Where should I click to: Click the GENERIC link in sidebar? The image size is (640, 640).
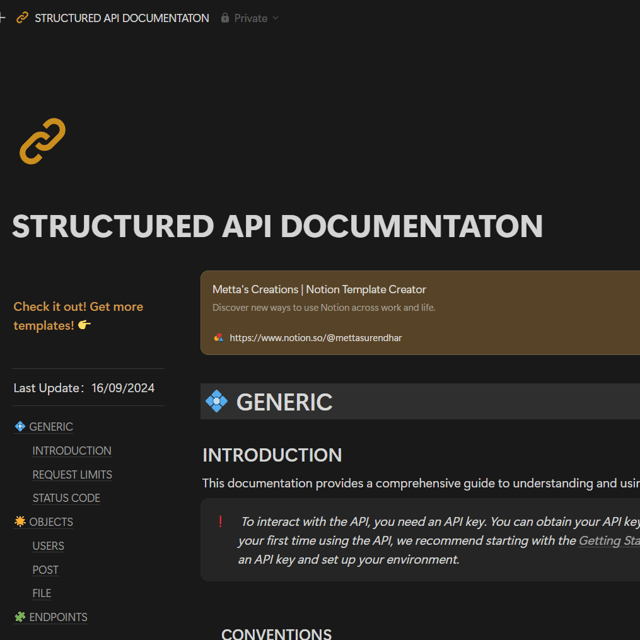tap(51, 427)
